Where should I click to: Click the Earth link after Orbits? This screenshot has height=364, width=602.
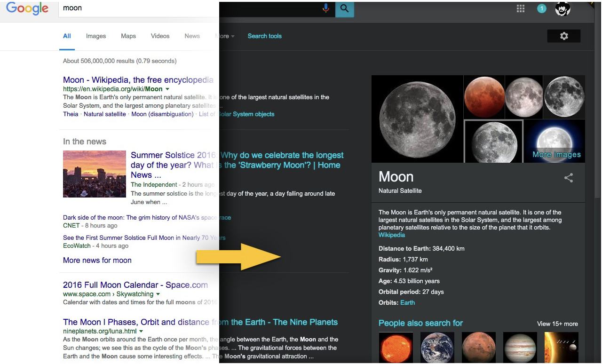click(x=408, y=303)
